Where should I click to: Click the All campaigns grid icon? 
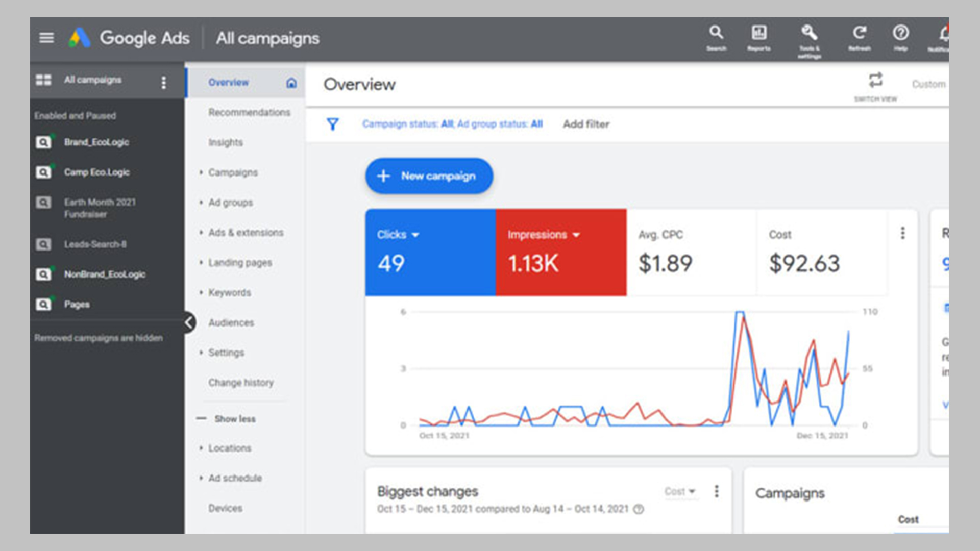[x=43, y=80]
